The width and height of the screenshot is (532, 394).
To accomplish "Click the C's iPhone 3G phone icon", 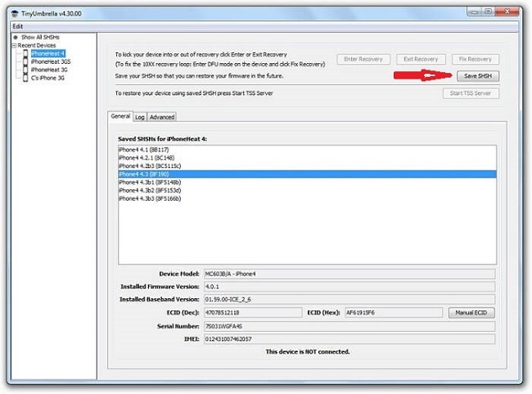I will click(x=25, y=79).
